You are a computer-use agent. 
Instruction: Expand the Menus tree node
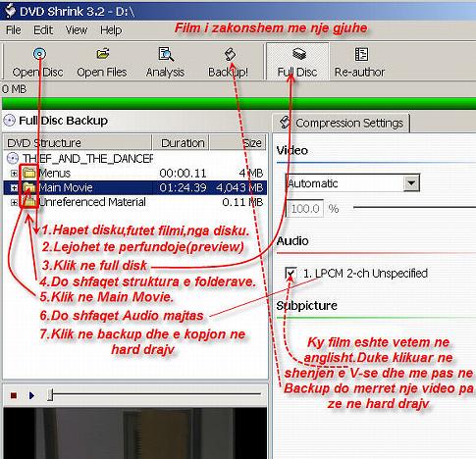coord(14,174)
